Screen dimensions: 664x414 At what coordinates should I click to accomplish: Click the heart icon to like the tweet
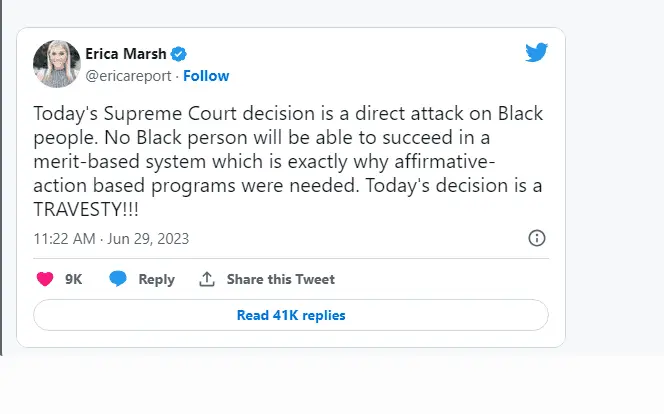click(44, 279)
